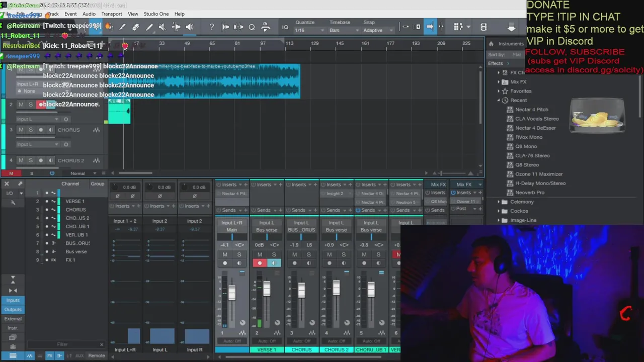Select the Mute tool
The height and width of the screenshot is (362, 644).
click(x=162, y=27)
